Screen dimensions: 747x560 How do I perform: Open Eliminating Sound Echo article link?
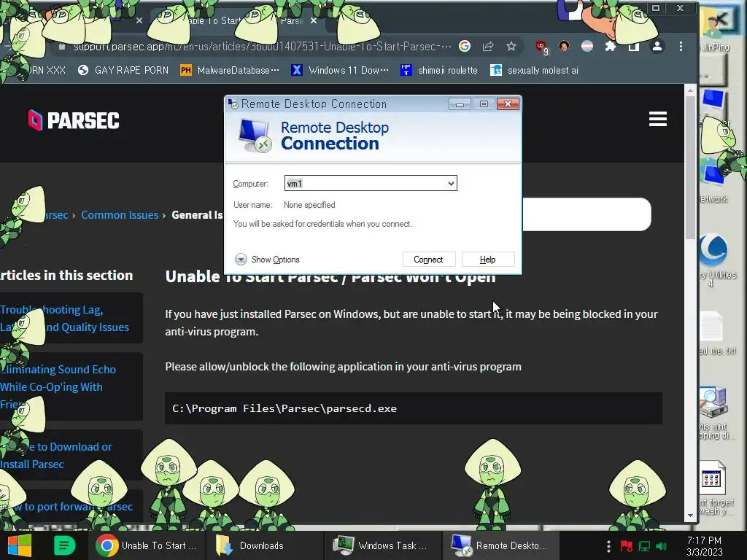click(x=58, y=386)
